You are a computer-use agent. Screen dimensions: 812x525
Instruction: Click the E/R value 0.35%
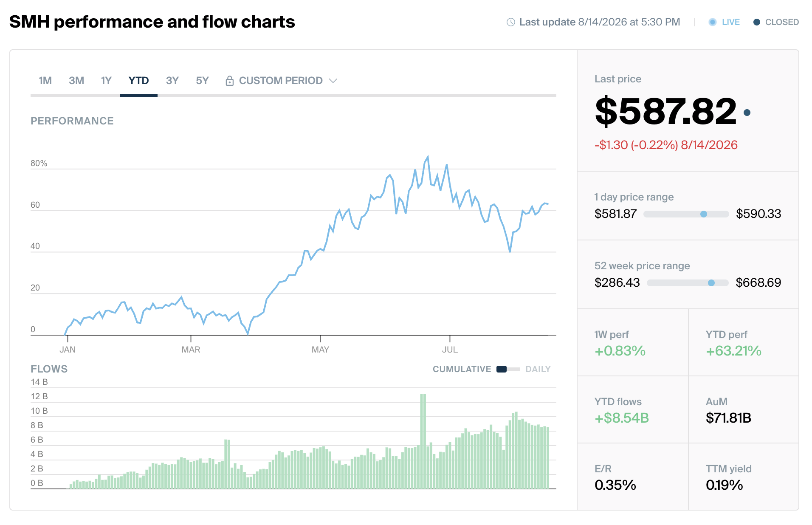click(615, 485)
